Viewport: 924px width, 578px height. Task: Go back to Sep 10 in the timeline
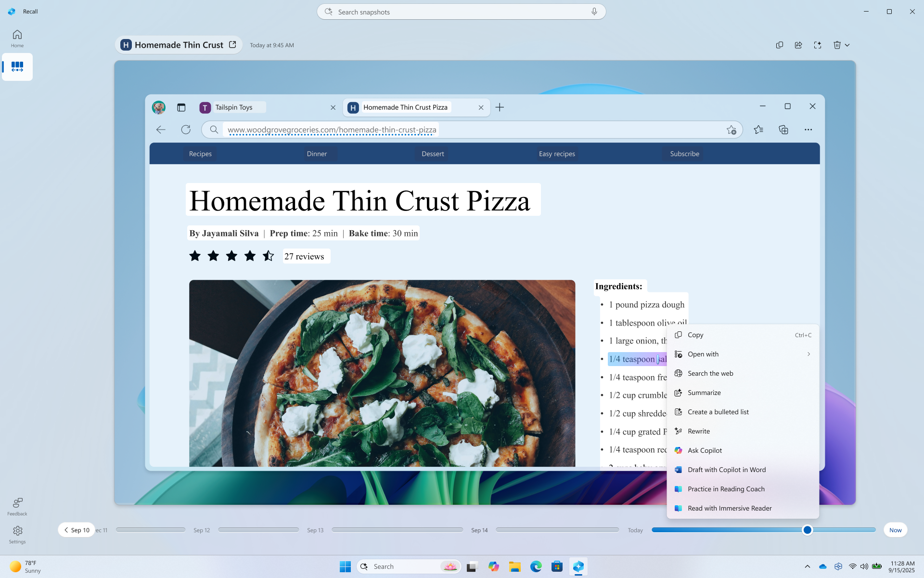(x=77, y=530)
